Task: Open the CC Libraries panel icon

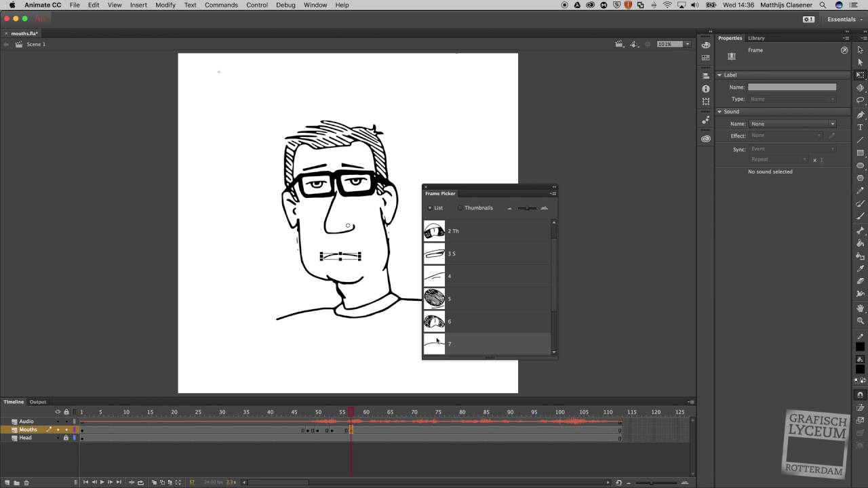Action: point(706,138)
